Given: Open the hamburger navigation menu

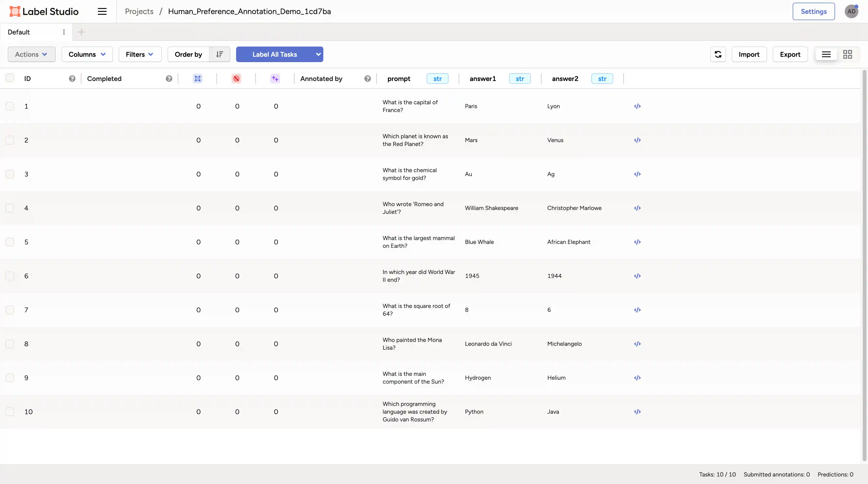Looking at the screenshot, I should click(102, 11).
